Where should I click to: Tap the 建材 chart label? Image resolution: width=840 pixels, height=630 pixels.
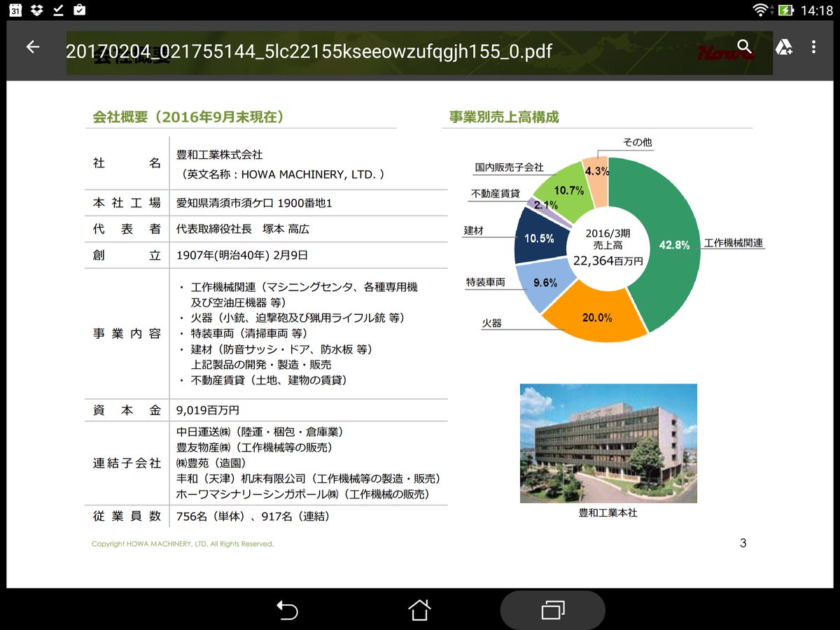[x=474, y=230]
